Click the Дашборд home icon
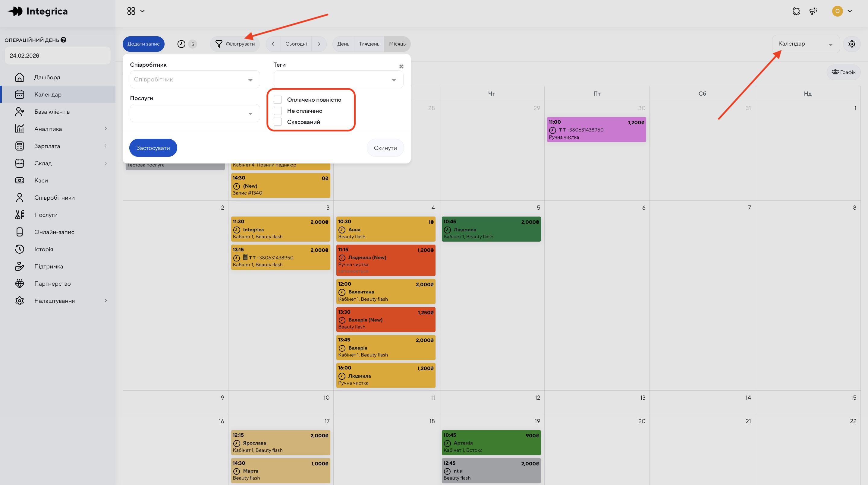868x485 pixels. pos(20,77)
